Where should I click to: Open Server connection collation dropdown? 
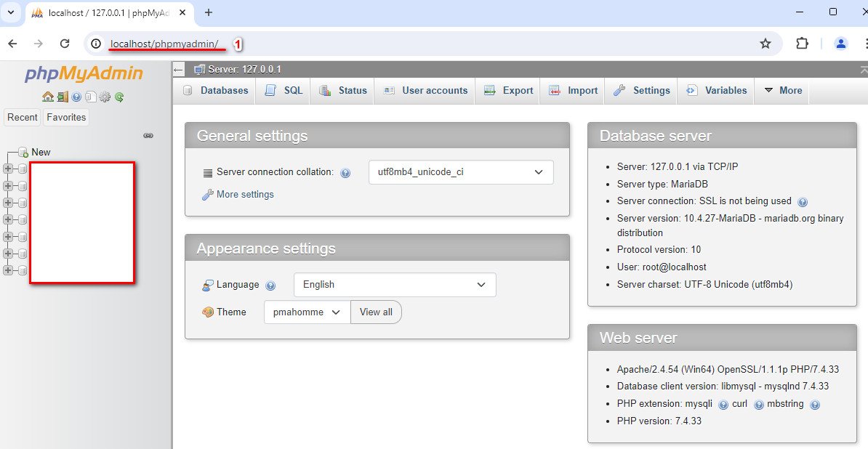(x=461, y=172)
